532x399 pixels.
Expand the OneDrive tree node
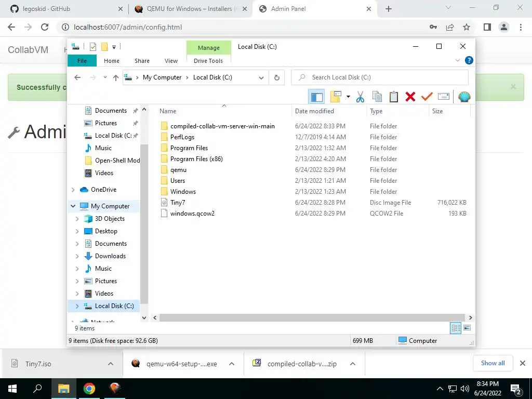click(x=73, y=190)
